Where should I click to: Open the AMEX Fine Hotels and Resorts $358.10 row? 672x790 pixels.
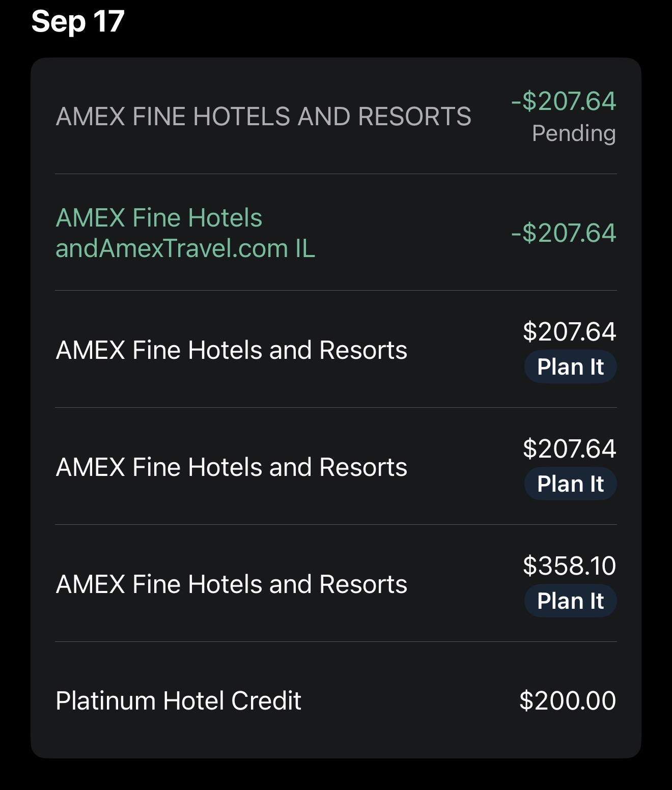tap(231, 584)
